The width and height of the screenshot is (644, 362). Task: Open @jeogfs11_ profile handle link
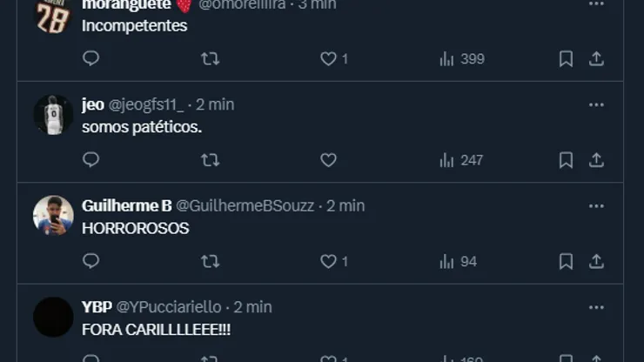pos(146,104)
